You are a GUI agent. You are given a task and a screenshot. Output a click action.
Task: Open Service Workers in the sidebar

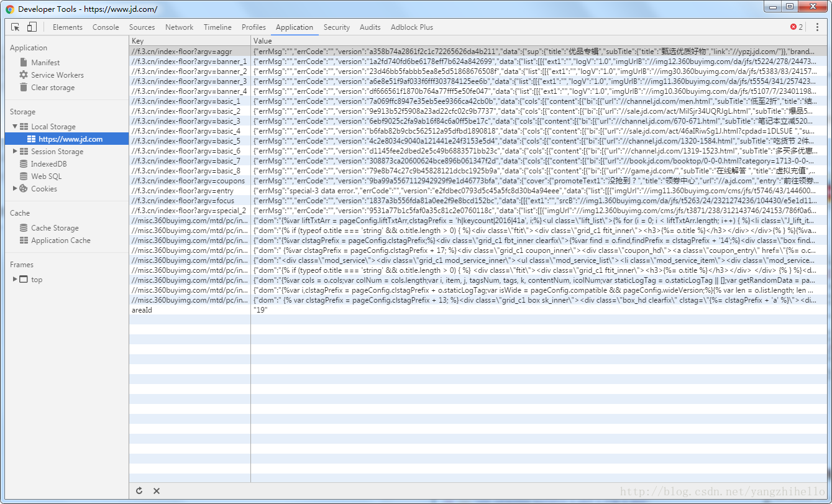[57, 75]
